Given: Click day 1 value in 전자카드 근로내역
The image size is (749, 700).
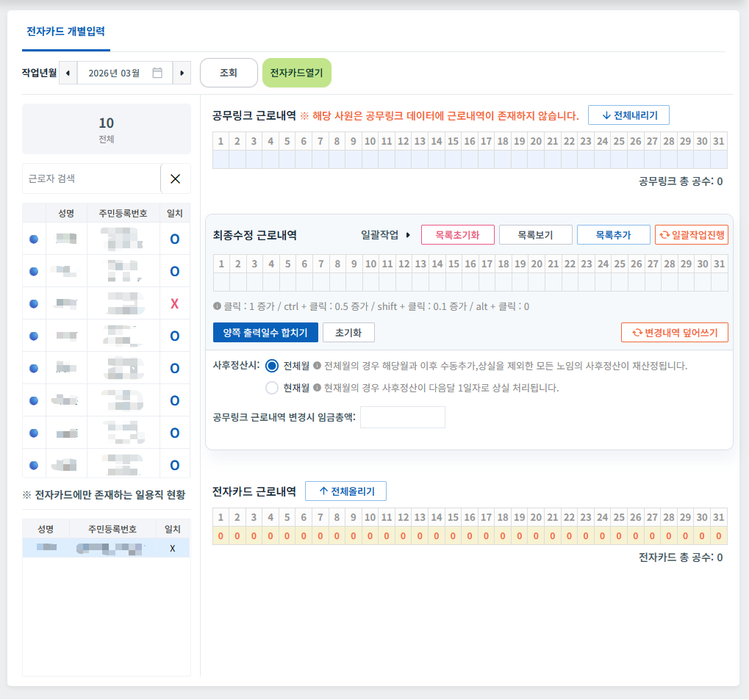Looking at the screenshot, I should click(221, 535).
